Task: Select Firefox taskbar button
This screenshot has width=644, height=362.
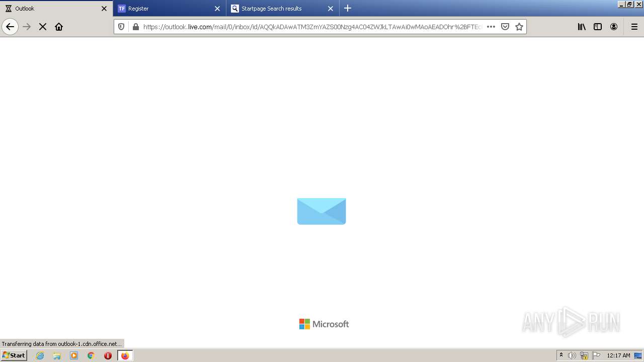Action: (x=125, y=355)
